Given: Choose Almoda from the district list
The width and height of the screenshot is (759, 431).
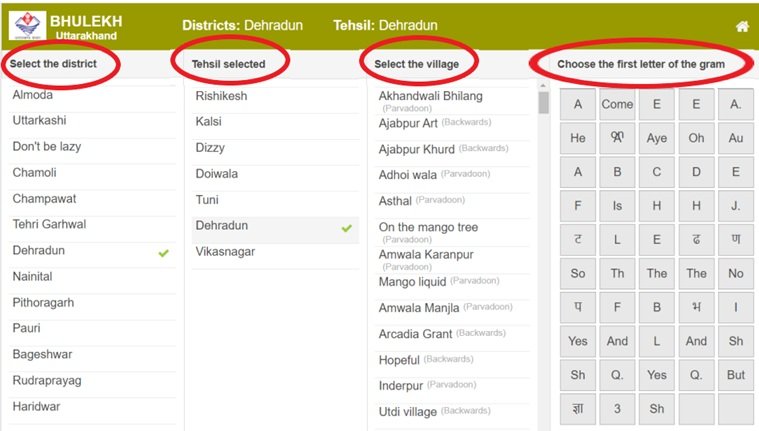Looking at the screenshot, I should 33,95.
